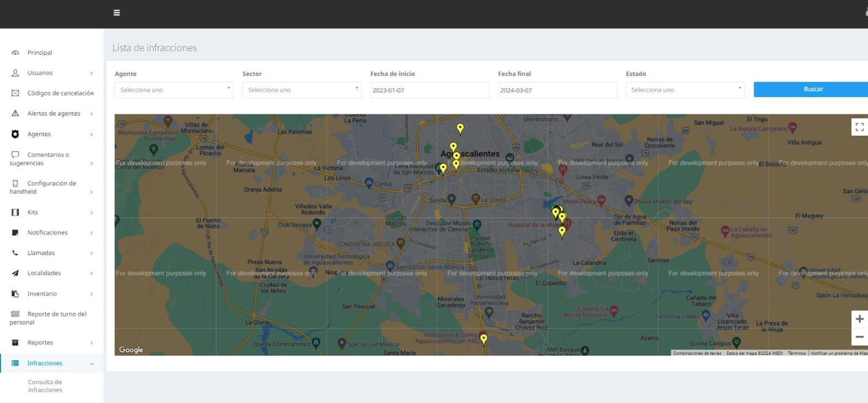Select the Infracciones menu item
The image size is (868, 403).
pos(52,363)
